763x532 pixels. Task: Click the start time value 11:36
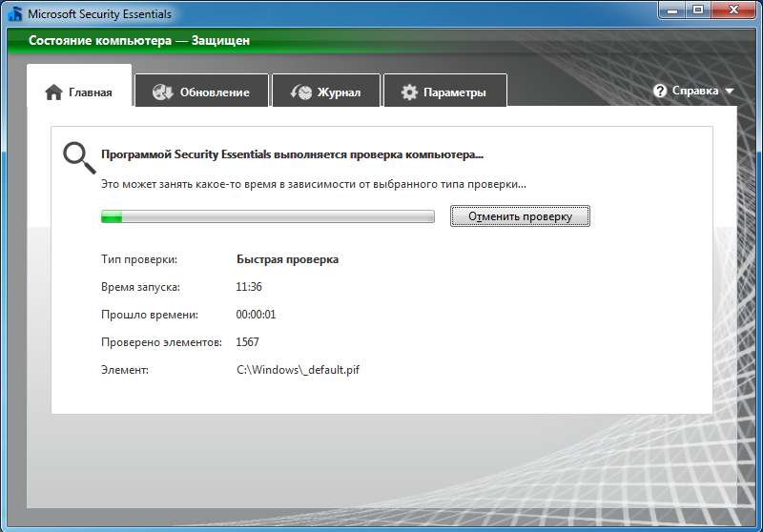(x=249, y=287)
